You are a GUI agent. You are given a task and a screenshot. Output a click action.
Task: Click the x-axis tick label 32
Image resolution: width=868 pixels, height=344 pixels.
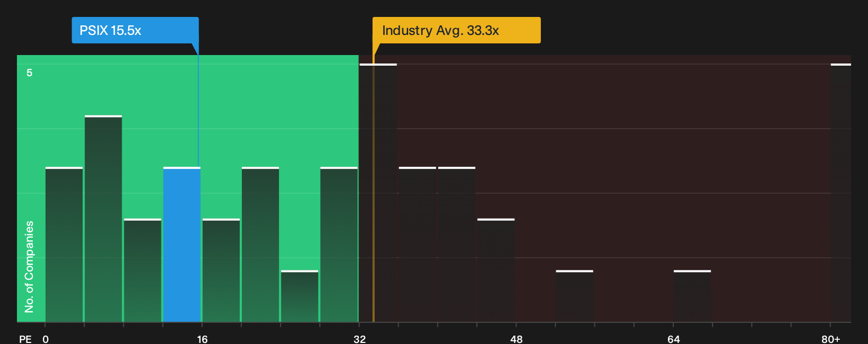[359, 339]
